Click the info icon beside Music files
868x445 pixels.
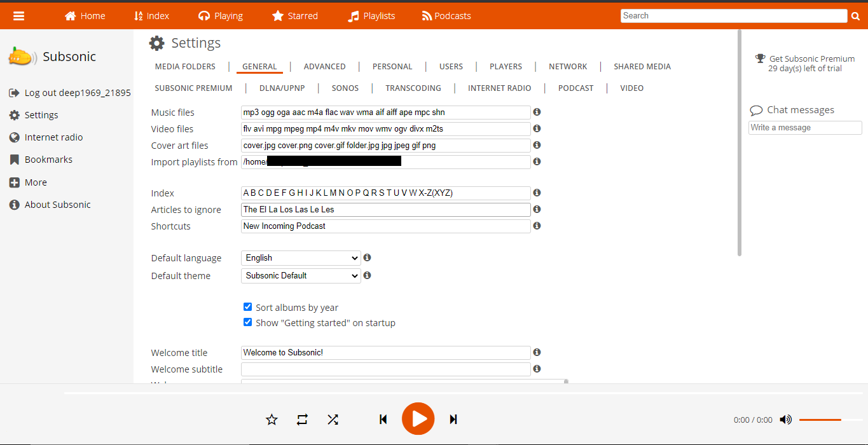536,112
